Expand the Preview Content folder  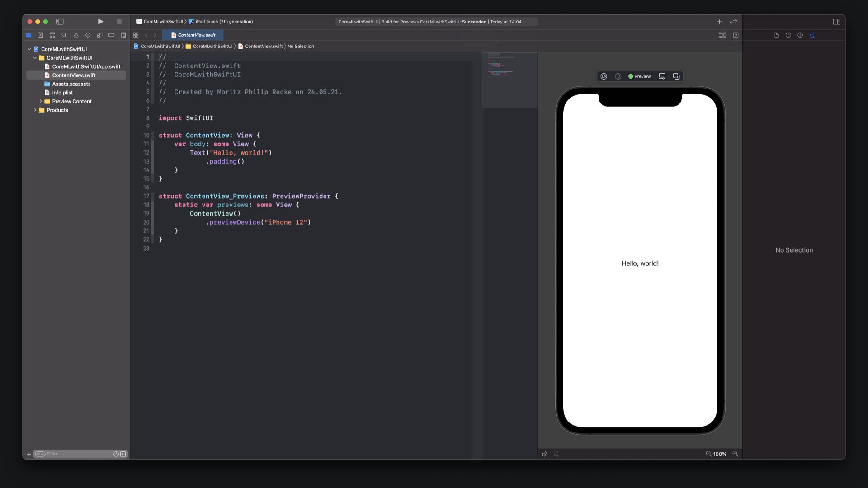point(41,101)
